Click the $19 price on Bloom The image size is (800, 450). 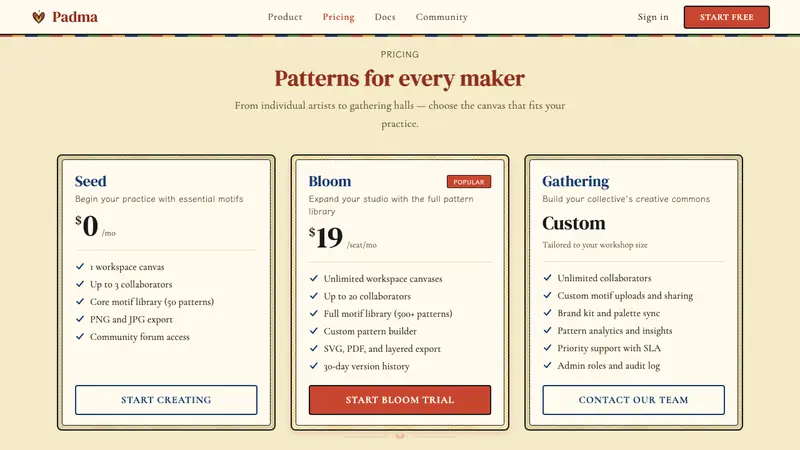pos(326,237)
